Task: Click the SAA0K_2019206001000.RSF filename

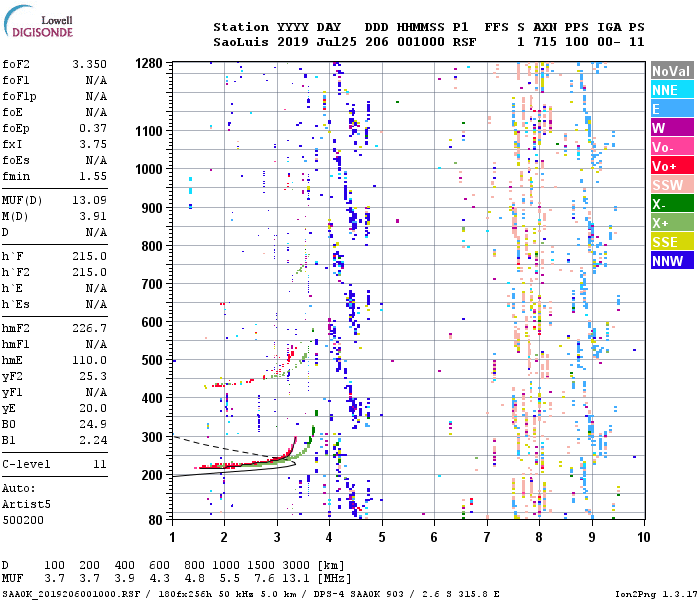Action: click(x=71, y=594)
